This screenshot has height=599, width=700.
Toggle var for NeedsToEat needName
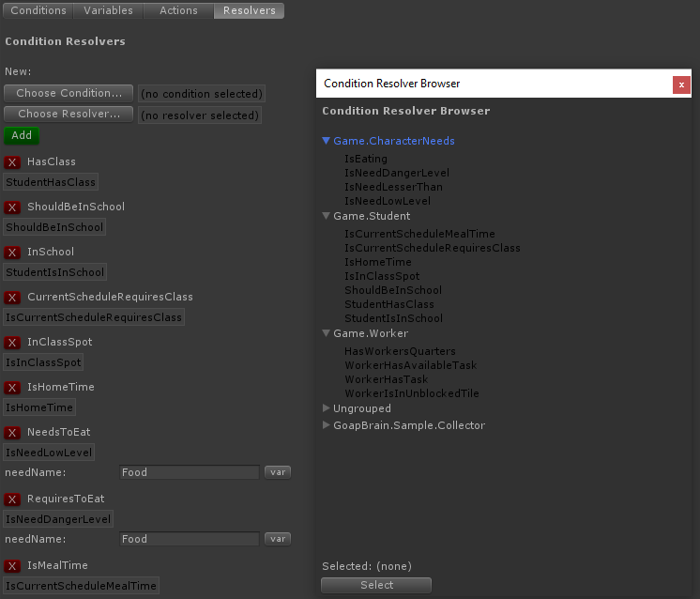coord(278,472)
